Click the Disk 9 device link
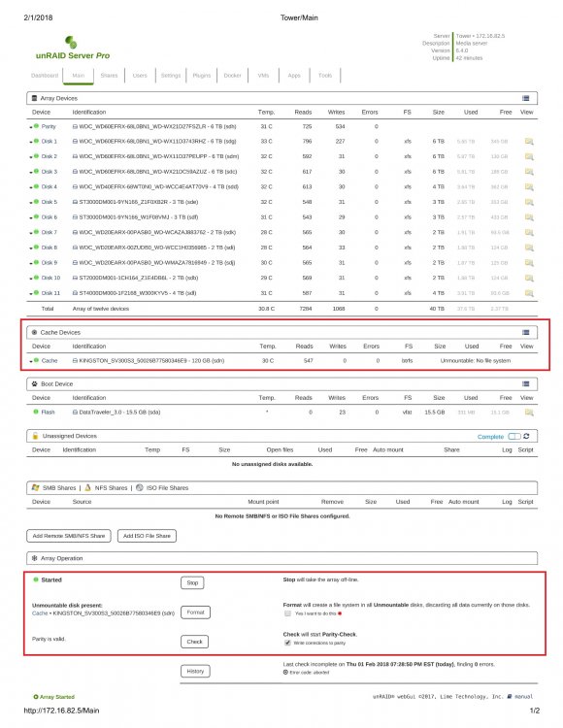 [50, 262]
